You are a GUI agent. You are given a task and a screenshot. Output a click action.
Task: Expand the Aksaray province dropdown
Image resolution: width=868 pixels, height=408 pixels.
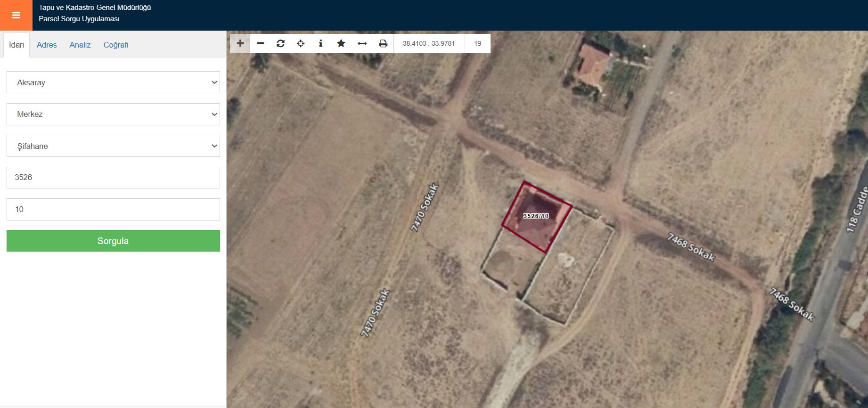tap(113, 82)
